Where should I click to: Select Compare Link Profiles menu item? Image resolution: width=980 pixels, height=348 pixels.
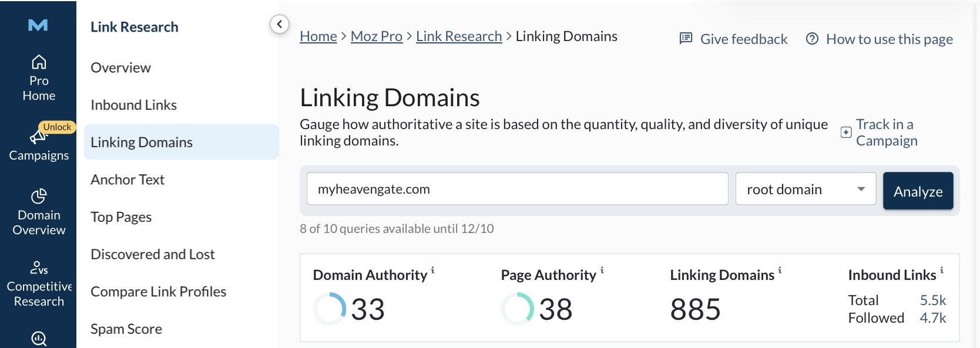(159, 292)
